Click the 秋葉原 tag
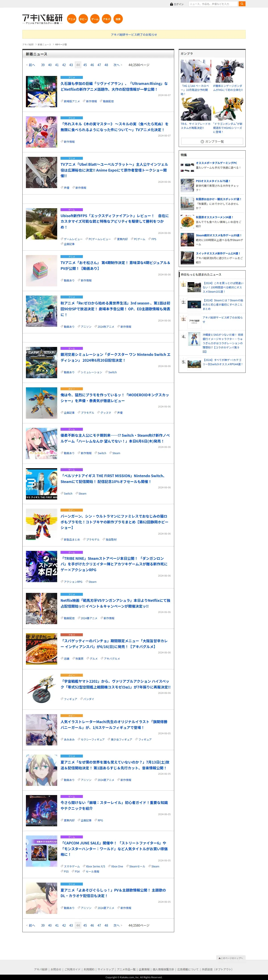 click(x=79, y=659)
